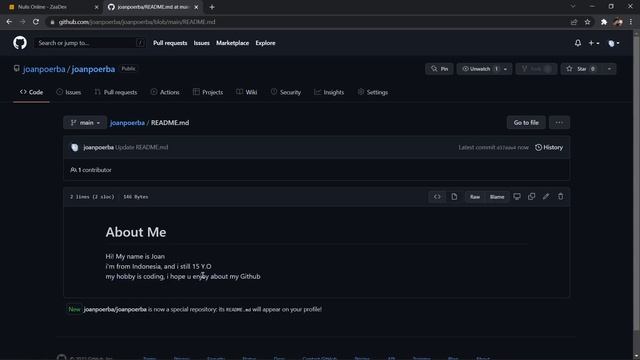Open the Chrome three-dot menu
The height and width of the screenshot is (360, 640).
pyautogui.click(x=631, y=22)
